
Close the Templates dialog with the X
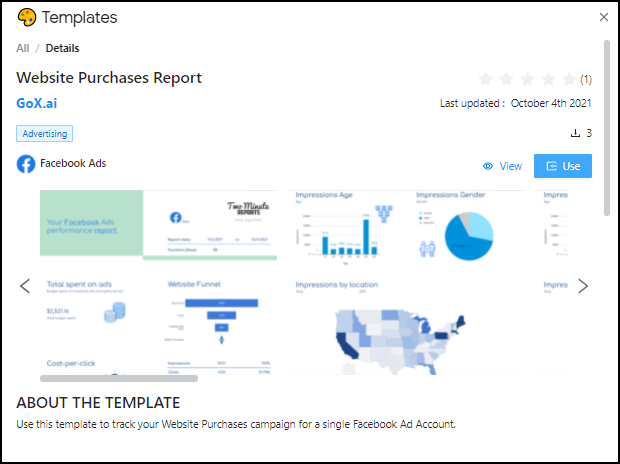pos(603,17)
